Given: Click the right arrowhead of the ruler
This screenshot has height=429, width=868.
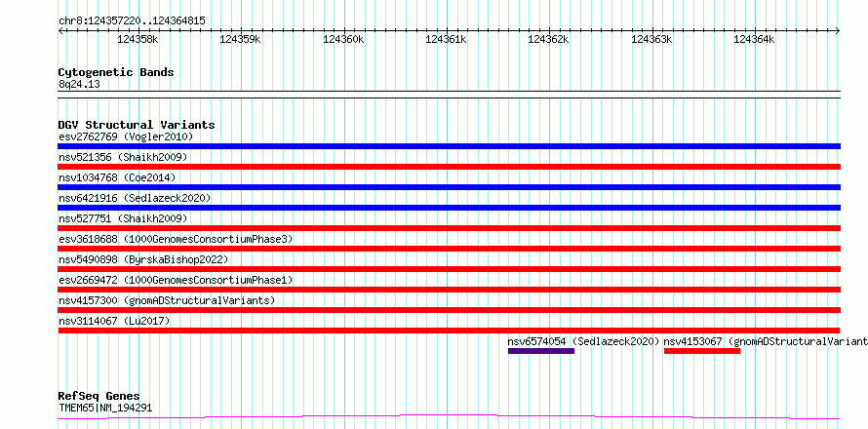Looking at the screenshot, I should coord(838,31).
